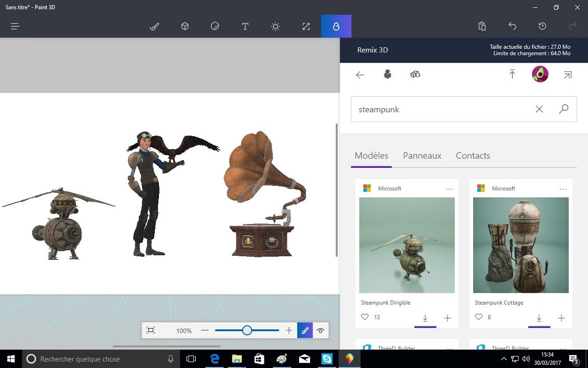Switch to the Contacts tab

pyautogui.click(x=473, y=156)
